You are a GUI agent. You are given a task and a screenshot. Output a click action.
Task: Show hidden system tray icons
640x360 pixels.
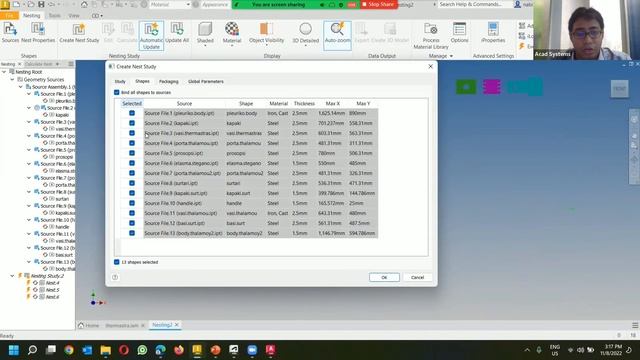(527, 350)
